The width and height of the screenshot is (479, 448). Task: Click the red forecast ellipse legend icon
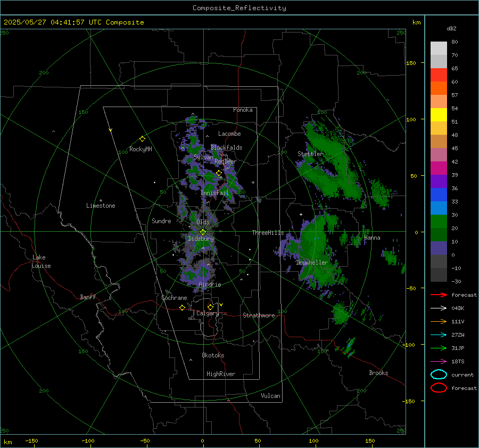pos(439,388)
